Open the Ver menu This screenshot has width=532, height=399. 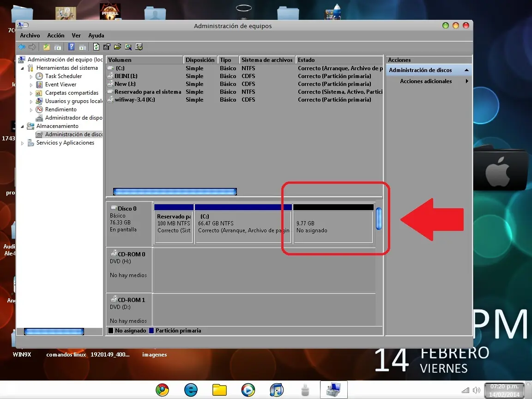click(76, 35)
